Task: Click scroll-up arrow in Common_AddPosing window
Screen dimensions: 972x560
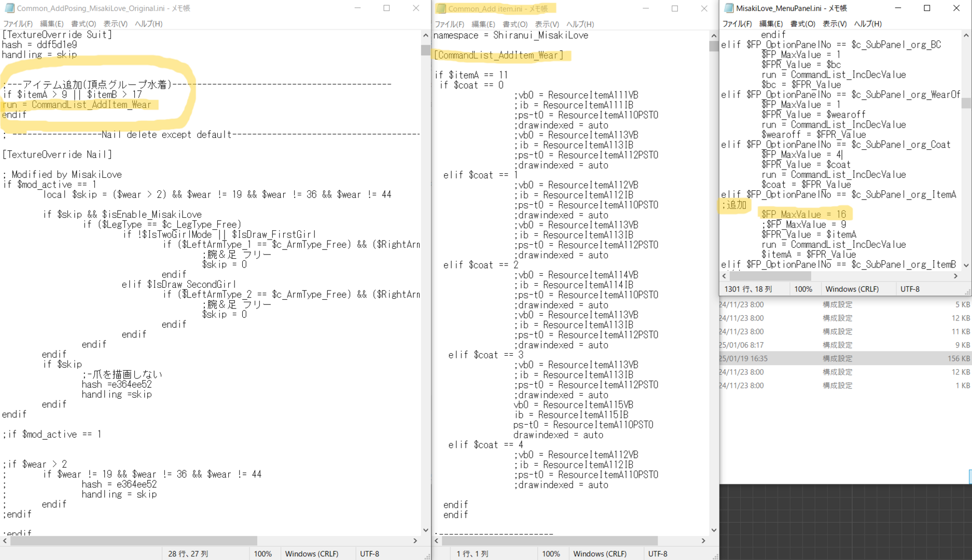Action: [x=426, y=35]
